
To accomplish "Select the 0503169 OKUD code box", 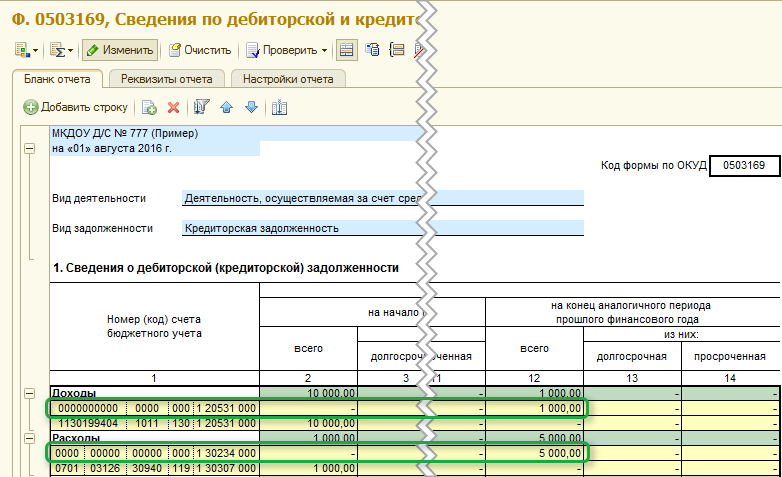I will (x=744, y=166).
